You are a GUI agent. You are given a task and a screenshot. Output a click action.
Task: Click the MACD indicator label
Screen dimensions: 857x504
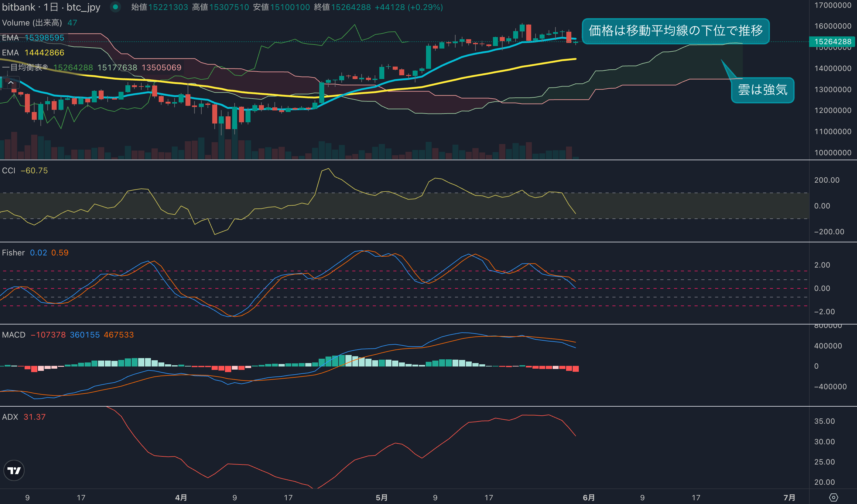[14, 335]
